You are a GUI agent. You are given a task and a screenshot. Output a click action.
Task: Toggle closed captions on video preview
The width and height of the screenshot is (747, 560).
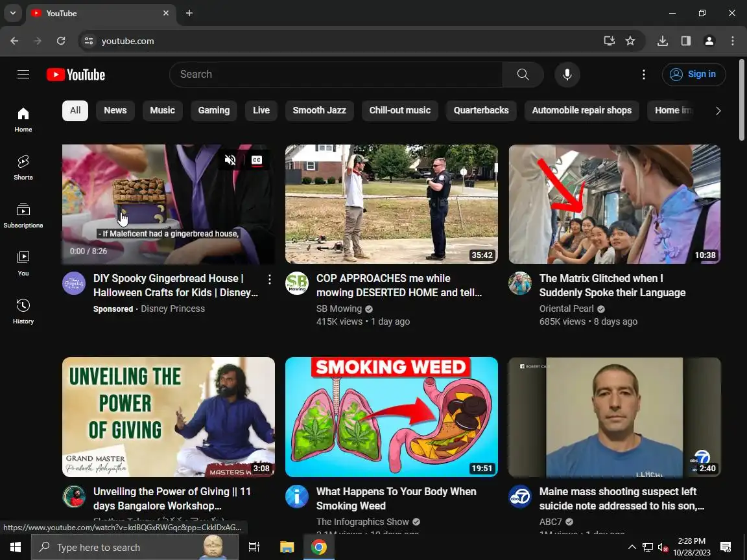coord(257,160)
